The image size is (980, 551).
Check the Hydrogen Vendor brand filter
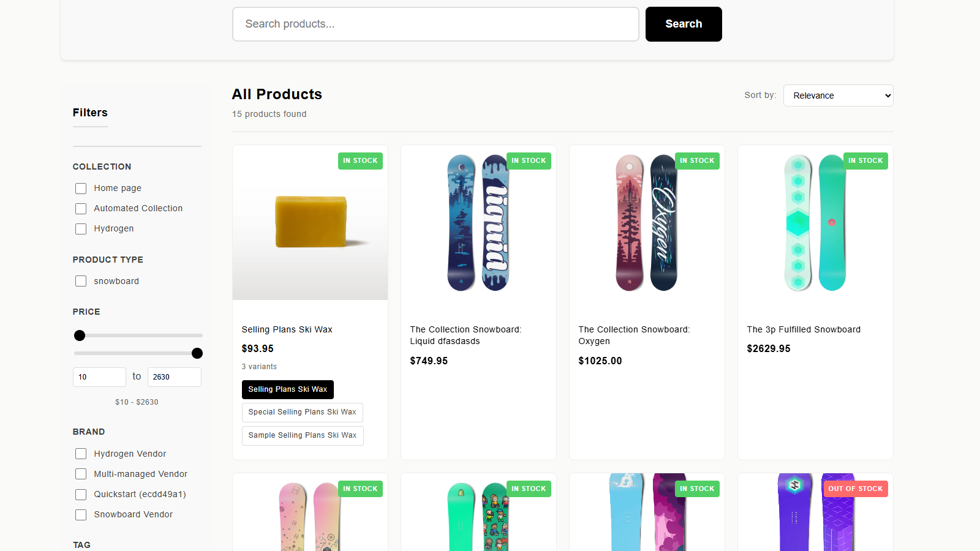pos(80,454)
